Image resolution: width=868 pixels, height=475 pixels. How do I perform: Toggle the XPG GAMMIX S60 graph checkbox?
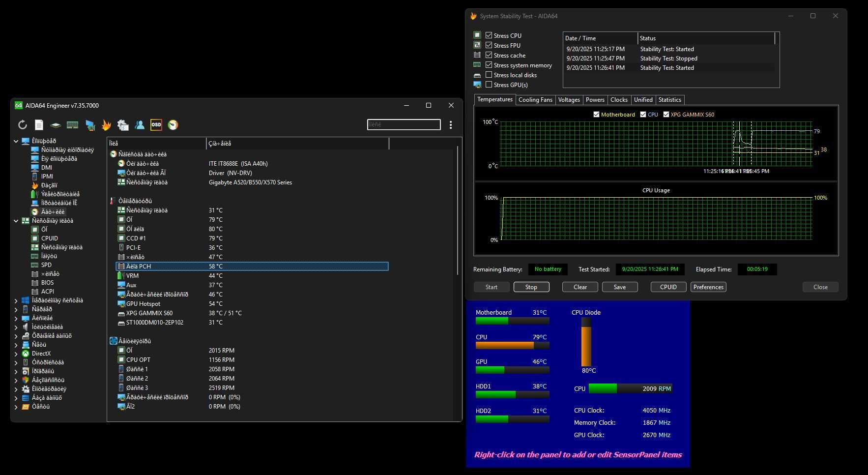[666, 115]
